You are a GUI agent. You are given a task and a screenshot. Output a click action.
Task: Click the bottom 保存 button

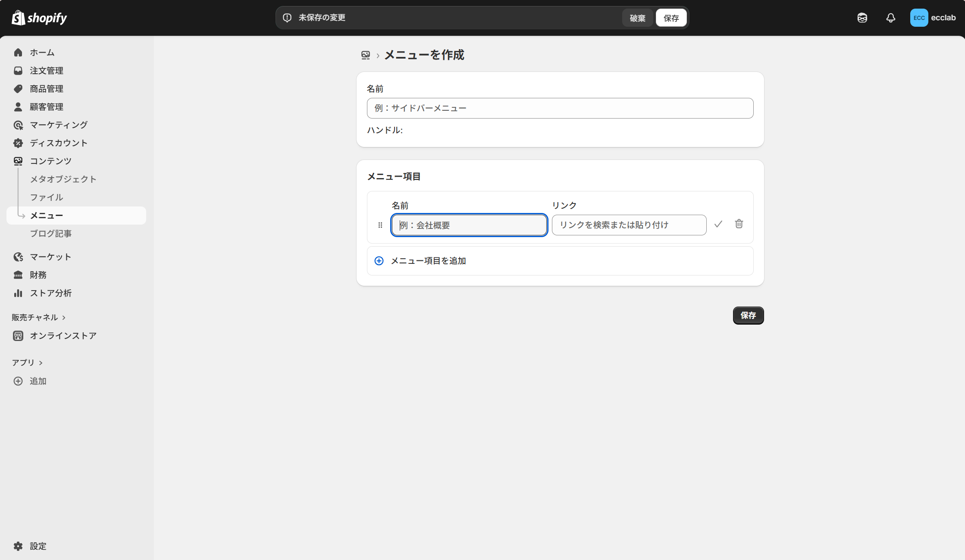pos(748,316)
